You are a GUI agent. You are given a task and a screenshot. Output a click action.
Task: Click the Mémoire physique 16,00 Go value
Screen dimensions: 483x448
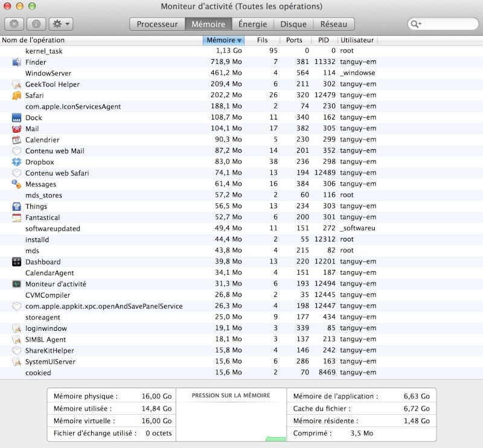156,396
